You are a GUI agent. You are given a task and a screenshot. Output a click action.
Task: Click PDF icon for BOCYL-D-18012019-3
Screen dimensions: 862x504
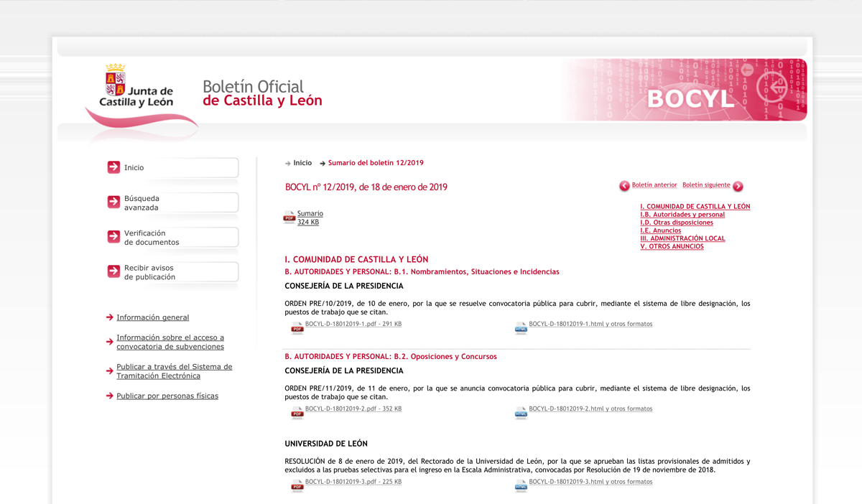click(297, 487)
